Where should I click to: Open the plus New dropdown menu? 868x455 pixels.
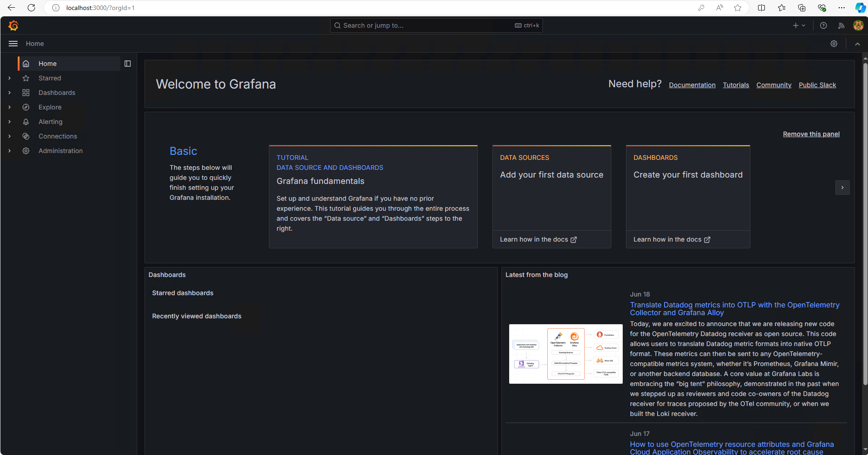(799, 25)
